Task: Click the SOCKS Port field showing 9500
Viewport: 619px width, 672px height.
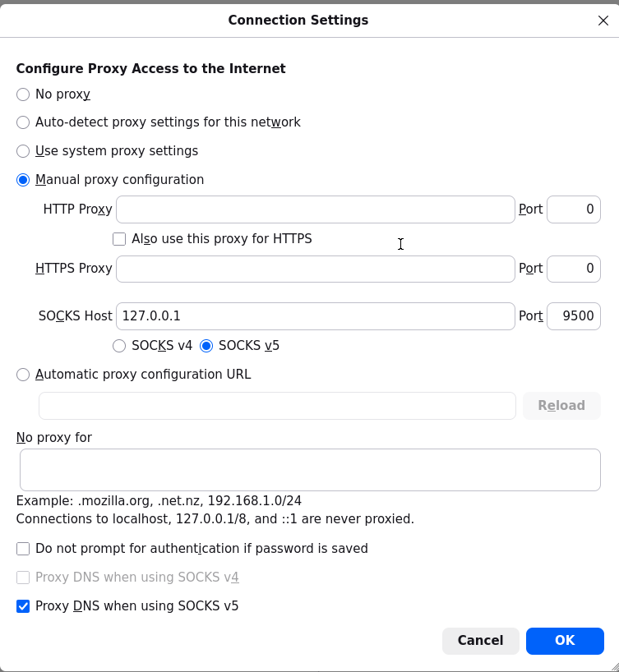Action: point(573,316)
